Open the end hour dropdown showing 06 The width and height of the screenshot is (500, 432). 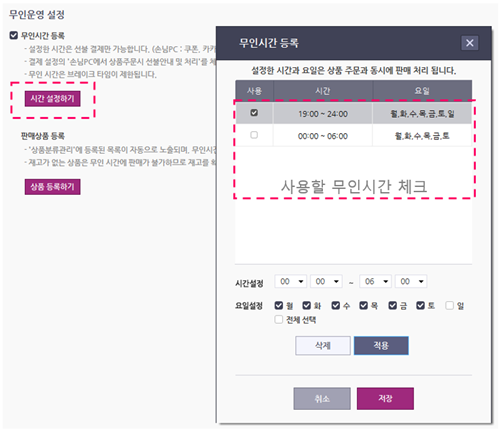click(x=375, y=281)
